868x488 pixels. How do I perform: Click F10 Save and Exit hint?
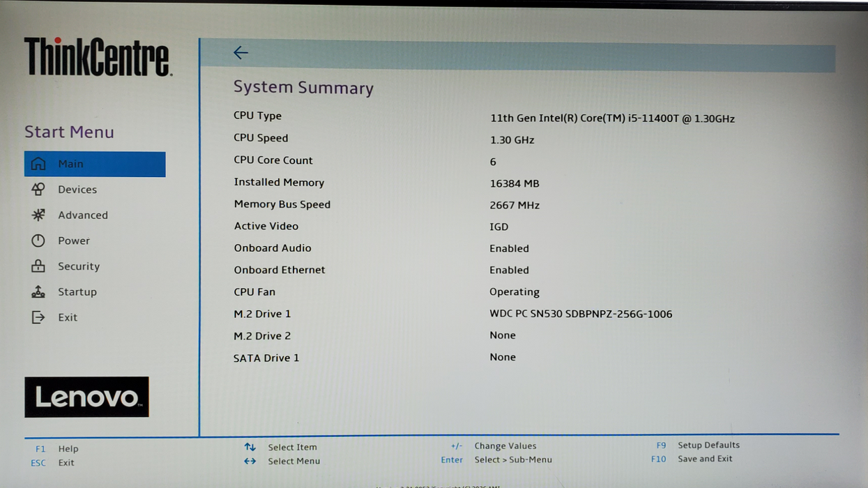point(692,459)
